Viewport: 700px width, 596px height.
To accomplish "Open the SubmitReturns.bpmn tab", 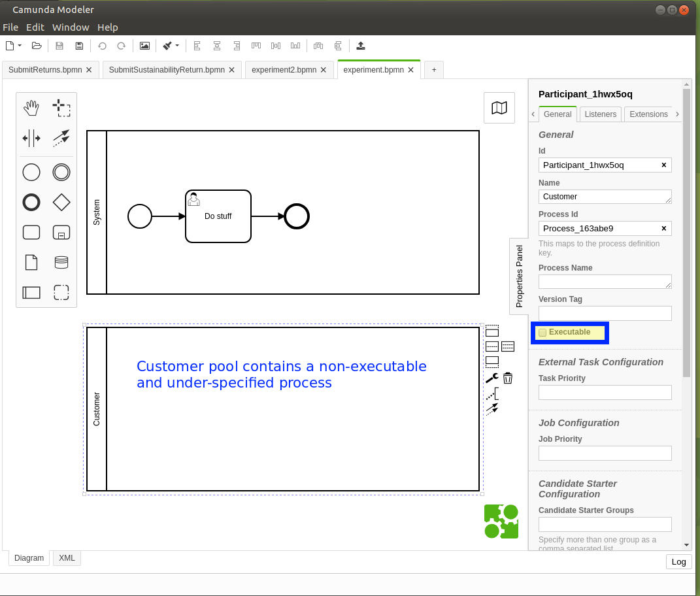I will pyautogui.click(x=46, y=69).
